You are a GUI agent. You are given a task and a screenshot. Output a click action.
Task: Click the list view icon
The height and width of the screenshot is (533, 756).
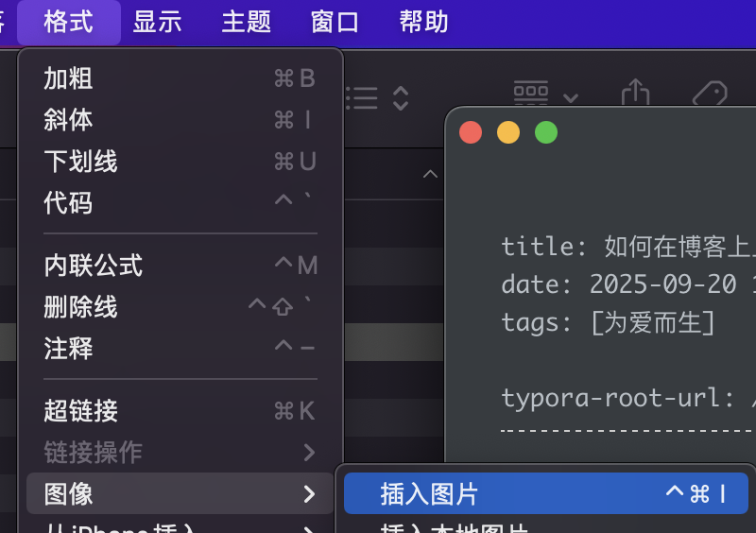(362, 98)
